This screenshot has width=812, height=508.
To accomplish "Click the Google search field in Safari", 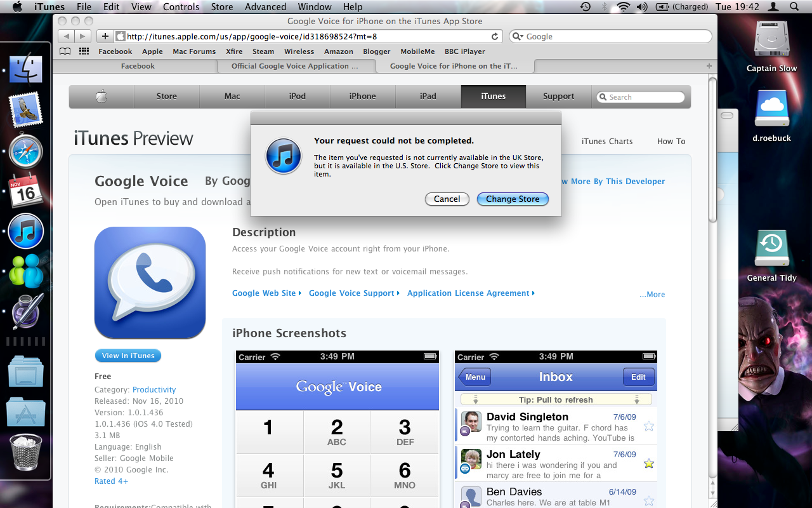I will coord(610,37).
